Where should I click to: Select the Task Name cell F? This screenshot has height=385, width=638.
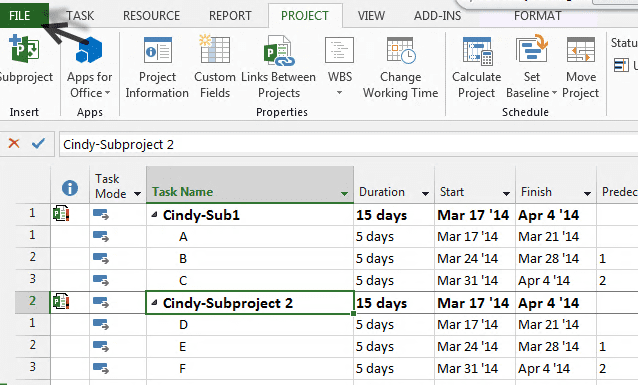(250, 368)
